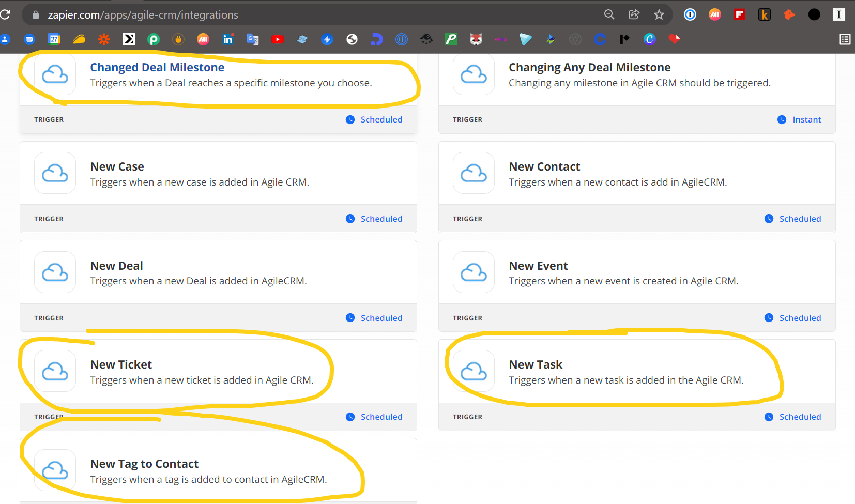The width and height of the screenshot is (855, 504).
Task: Open the LinkedIn bookmark
Action: tap(228, 39)
